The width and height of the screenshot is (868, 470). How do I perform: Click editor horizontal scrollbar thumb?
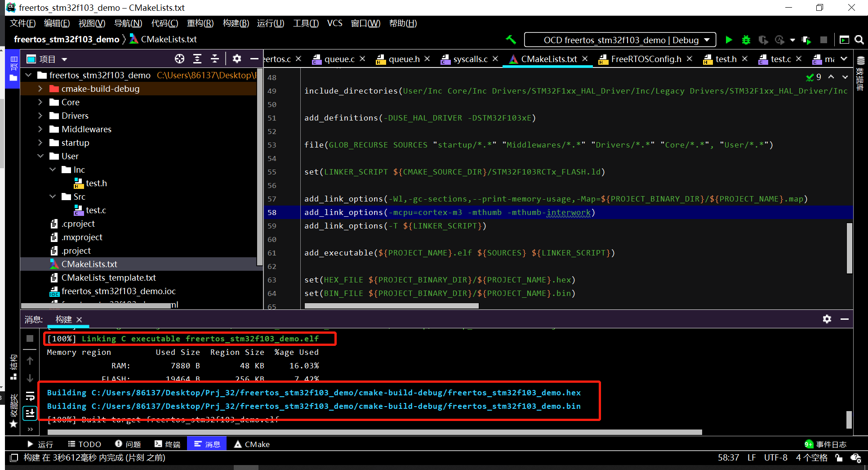pos(392,306)
